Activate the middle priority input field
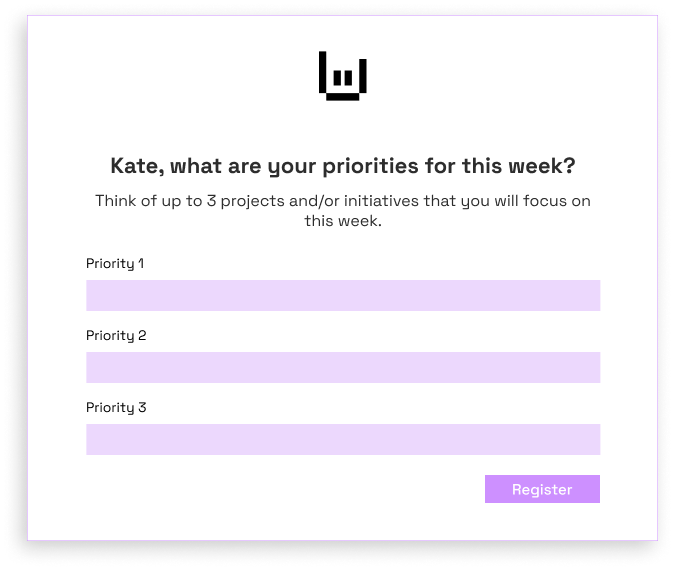The image size is (674, 569). 342,367
